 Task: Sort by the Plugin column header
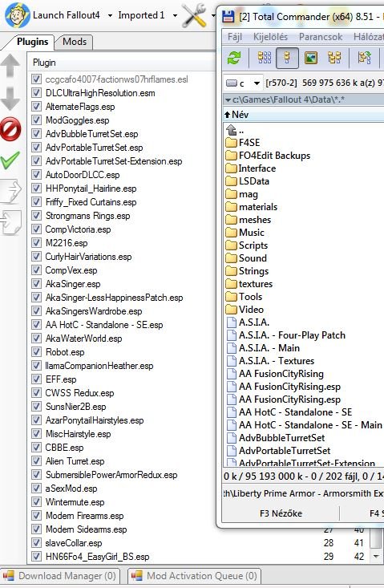point(44,63)
